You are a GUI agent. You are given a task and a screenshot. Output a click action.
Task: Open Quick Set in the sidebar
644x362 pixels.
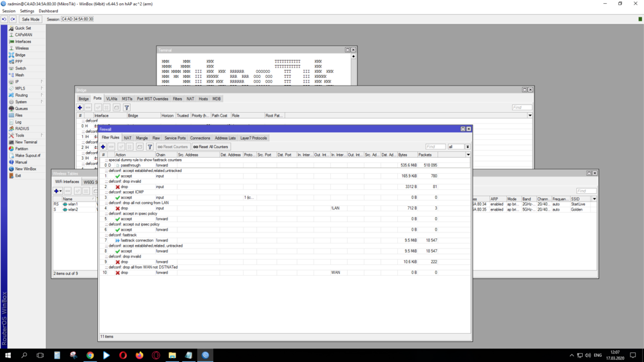click(x=23, y=28)
